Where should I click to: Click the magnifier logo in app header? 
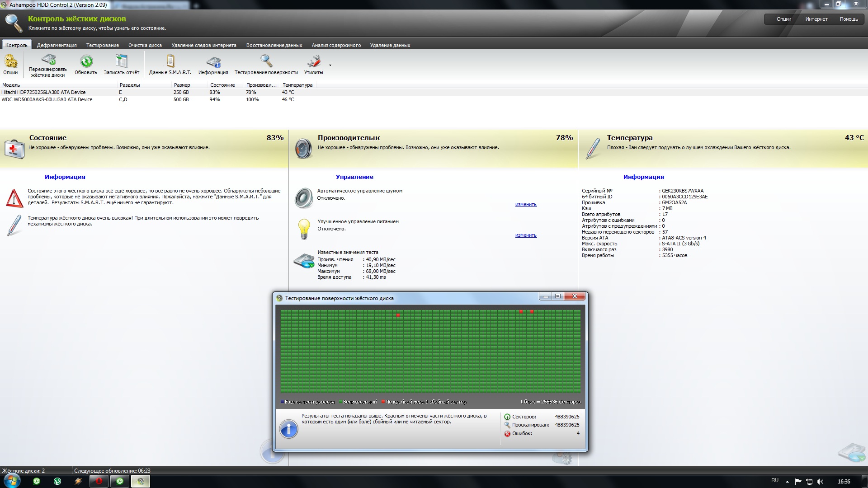tap(14, 23)
